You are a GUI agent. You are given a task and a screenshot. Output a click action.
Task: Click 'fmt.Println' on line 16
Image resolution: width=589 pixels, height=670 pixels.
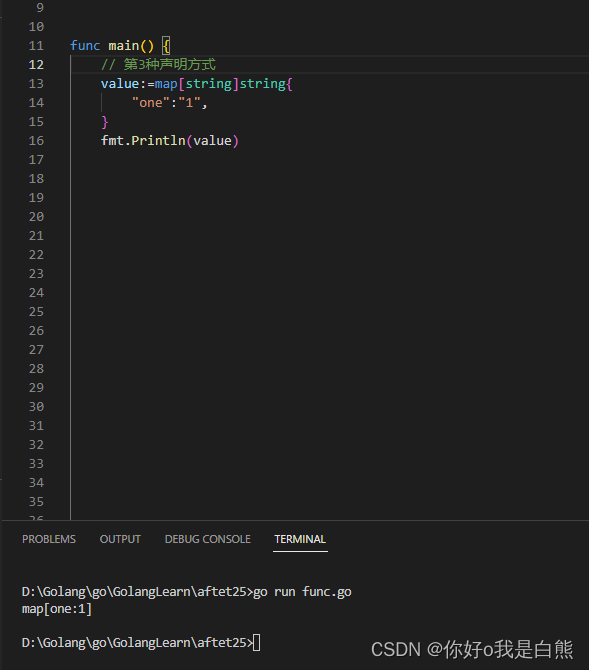tap(143, 141)
